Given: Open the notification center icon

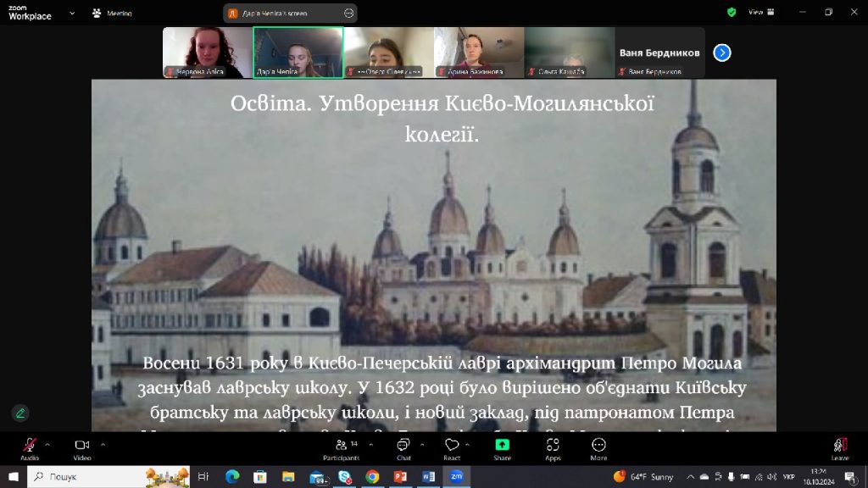Looking at the screenshot, I should (x=850, y=477).
